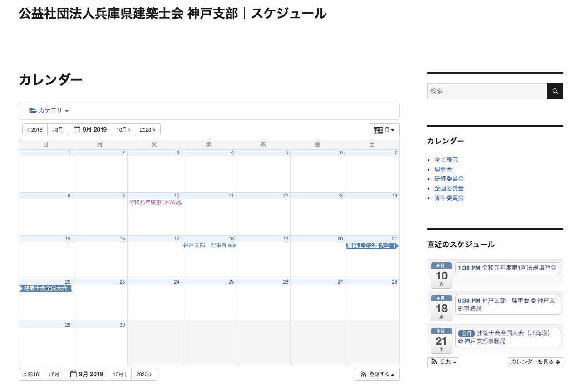Click the 検索 search input field
The image size is (576, 392).
[487, 91]
